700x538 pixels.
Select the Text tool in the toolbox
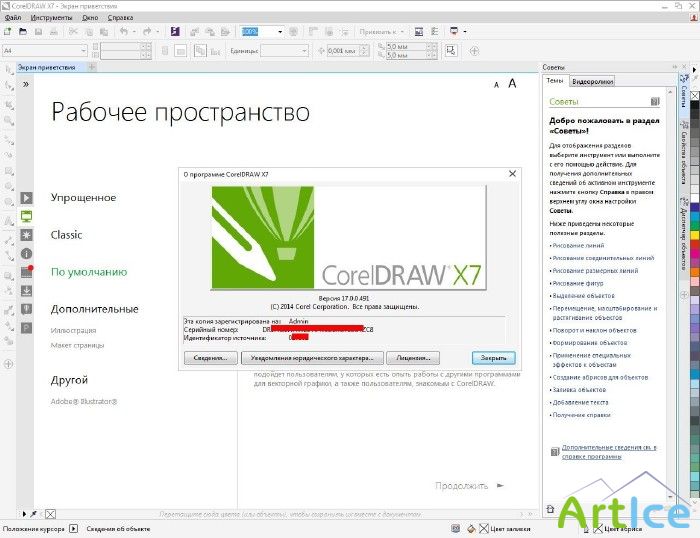click(x=9, y=221)
